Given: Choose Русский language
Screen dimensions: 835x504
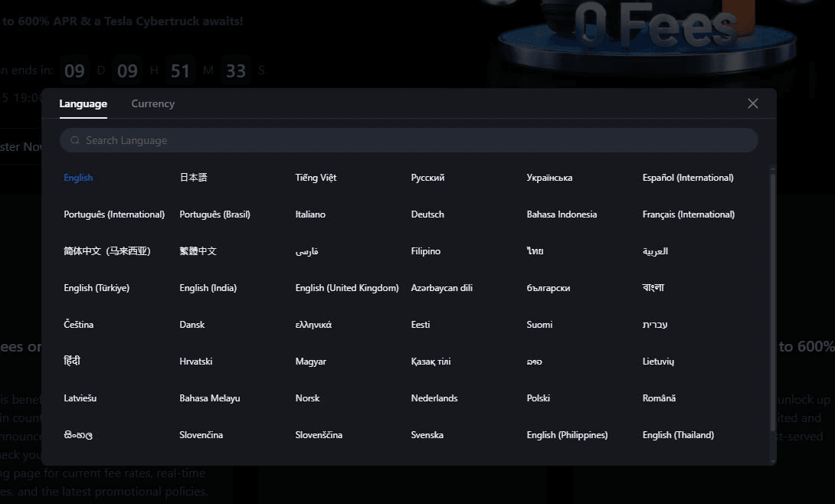Looking at the screenshot, I should [x=427, y=178].
